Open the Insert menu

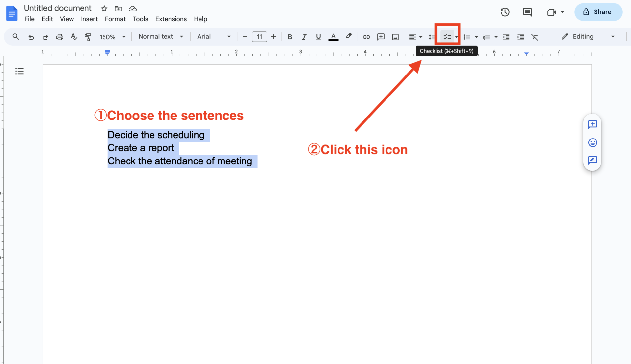89,19
